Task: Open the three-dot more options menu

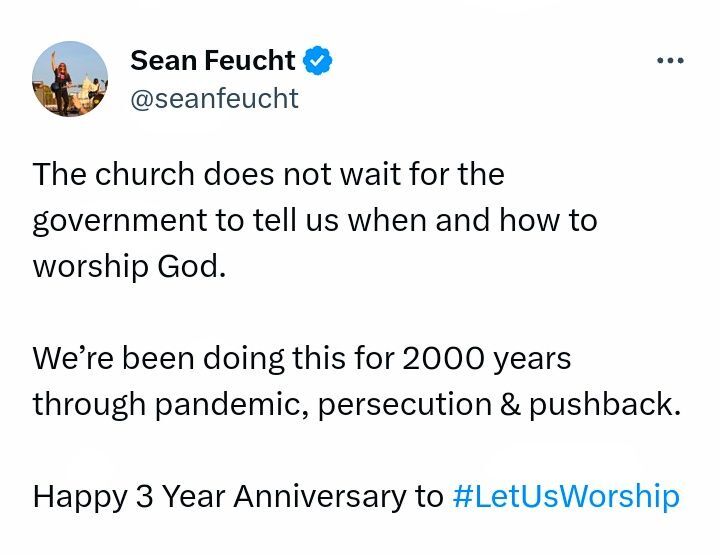Action: pos(670,61)
